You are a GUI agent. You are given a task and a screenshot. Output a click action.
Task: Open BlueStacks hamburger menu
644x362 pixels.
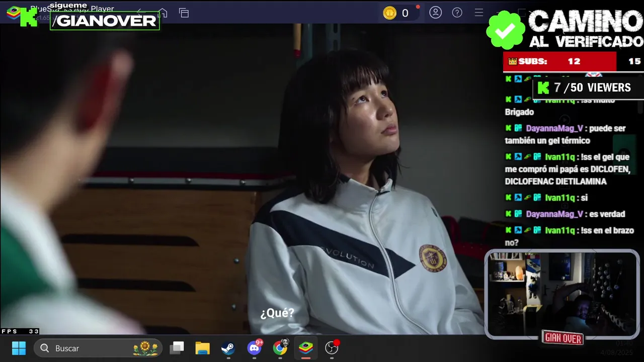coord(479,13)
